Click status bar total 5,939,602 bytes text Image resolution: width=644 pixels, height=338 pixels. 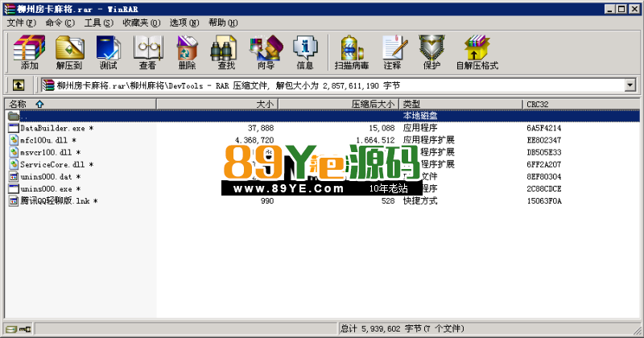point(402,328)
